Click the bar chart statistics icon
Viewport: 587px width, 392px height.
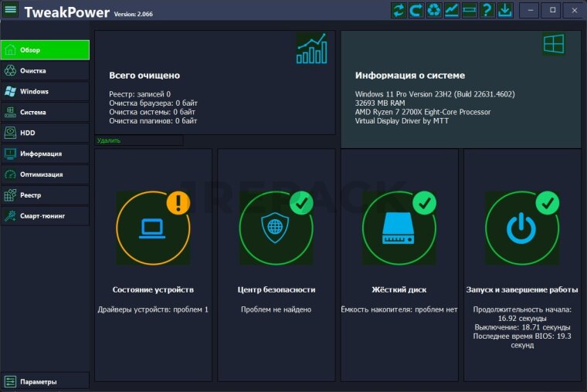311,48
